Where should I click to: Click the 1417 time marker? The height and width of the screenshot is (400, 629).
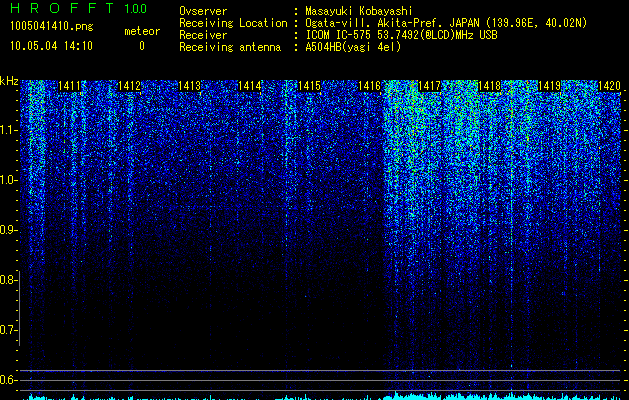[x=429, y=86]
